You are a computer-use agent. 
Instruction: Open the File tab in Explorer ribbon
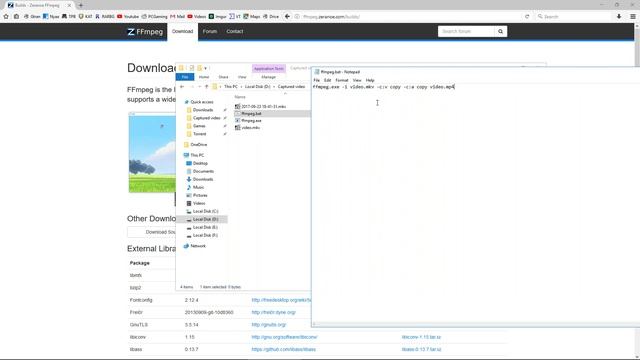(x=185, y=77)
